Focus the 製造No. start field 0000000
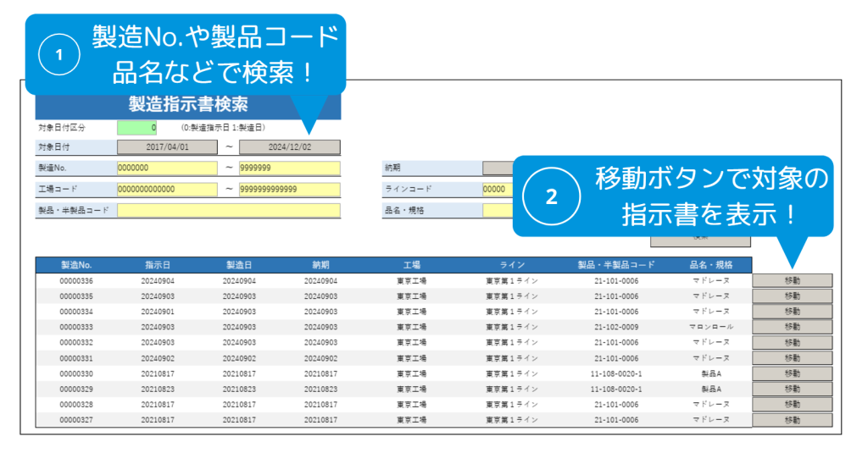The image size is (868, 453). pos(168,168)
